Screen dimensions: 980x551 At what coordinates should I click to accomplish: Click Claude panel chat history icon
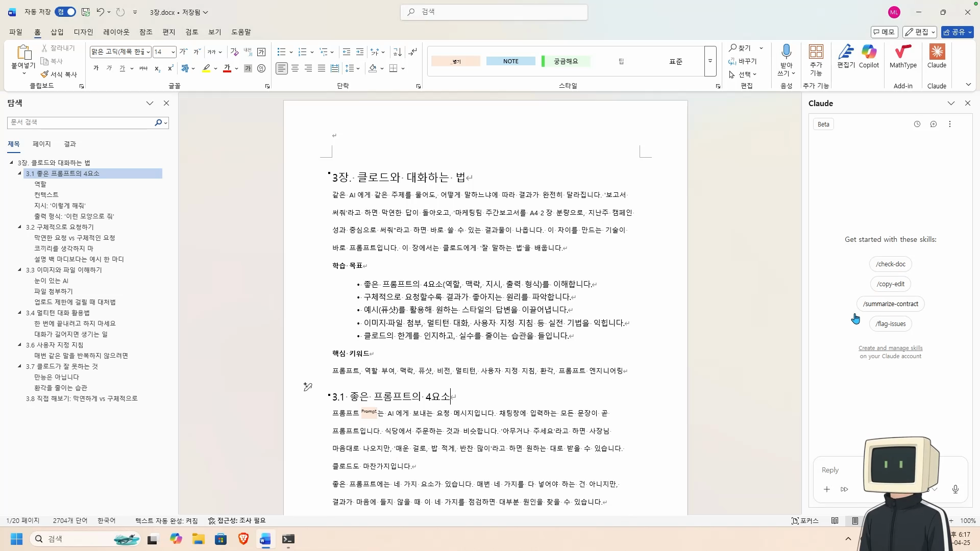tap(917, 124)
